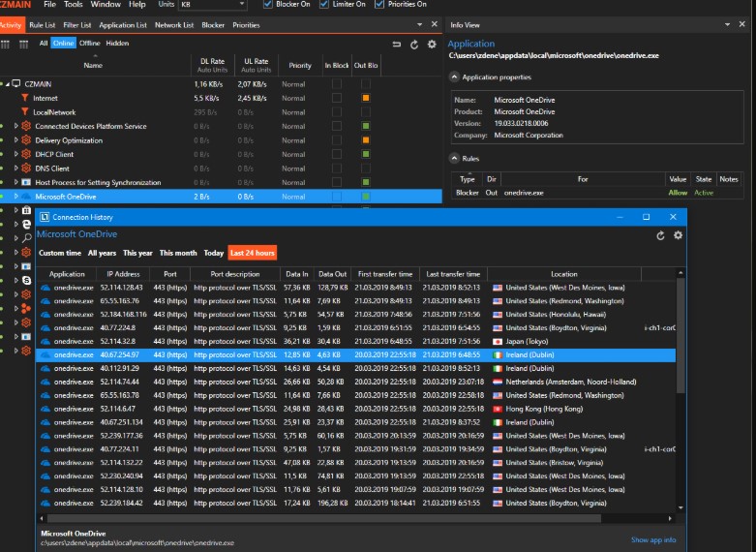Select the This month time filter
This screenshot has width=756, height=552.
(178, 253)
